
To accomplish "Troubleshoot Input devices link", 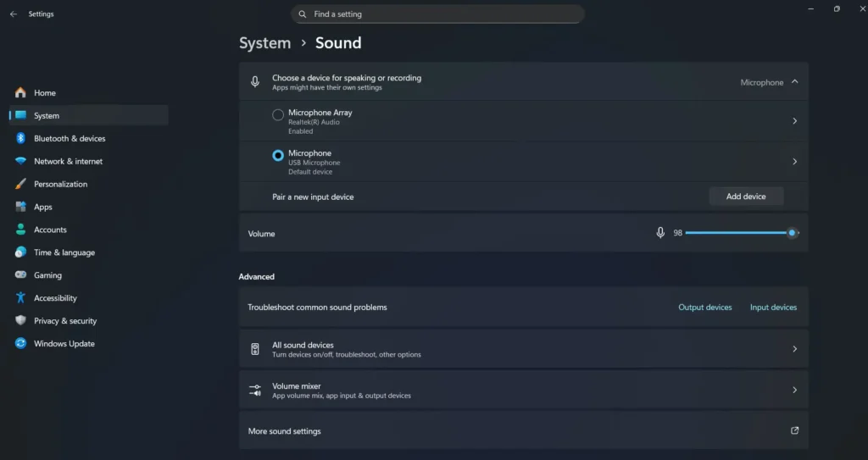I will [x=773, y=308].
